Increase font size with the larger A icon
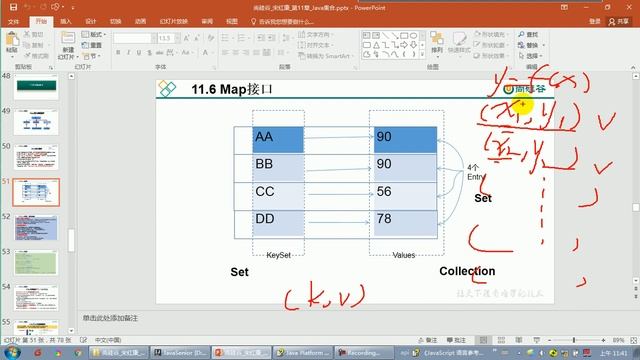The width and height of the screenshot is (640, 360). pos(187,38)
